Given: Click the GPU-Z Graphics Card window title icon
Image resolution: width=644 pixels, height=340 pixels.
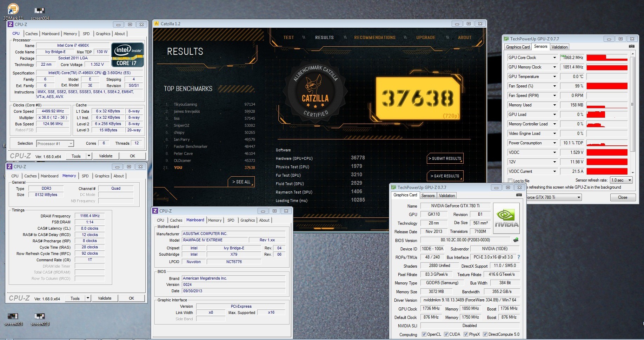Looking at the screenshot, I should [394, 187].
